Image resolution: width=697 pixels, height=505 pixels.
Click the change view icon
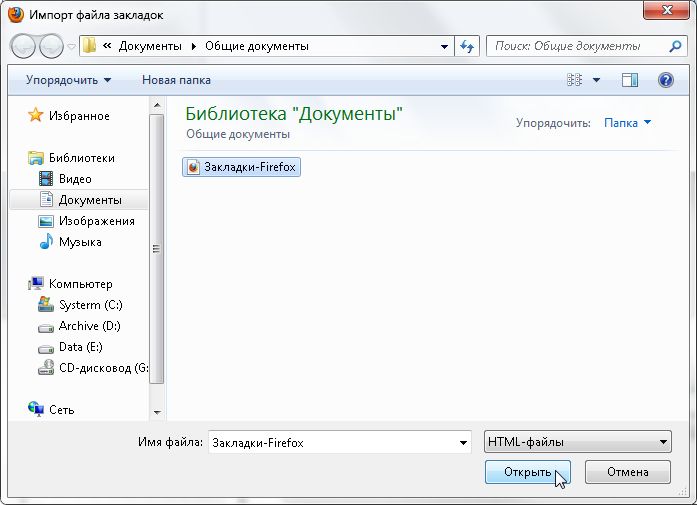click(574, 80)
